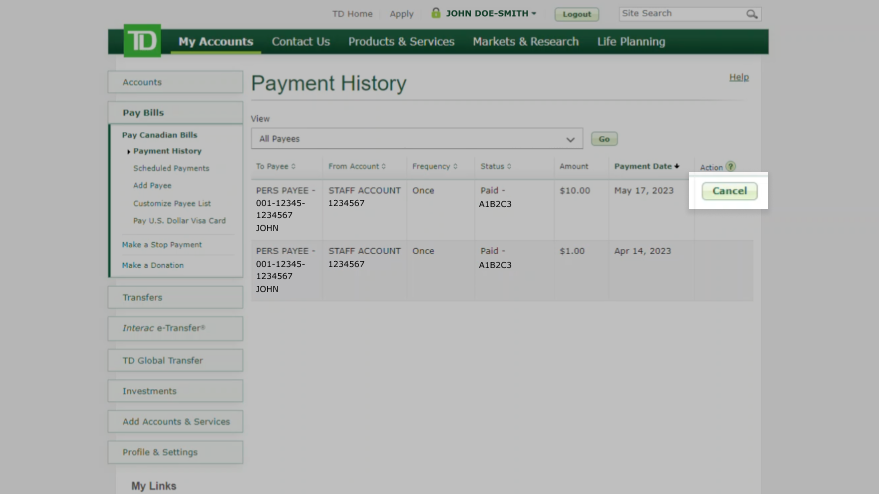The image size is (879, 494).
Task: Open Life Planning menu
Action: (631, 41)
